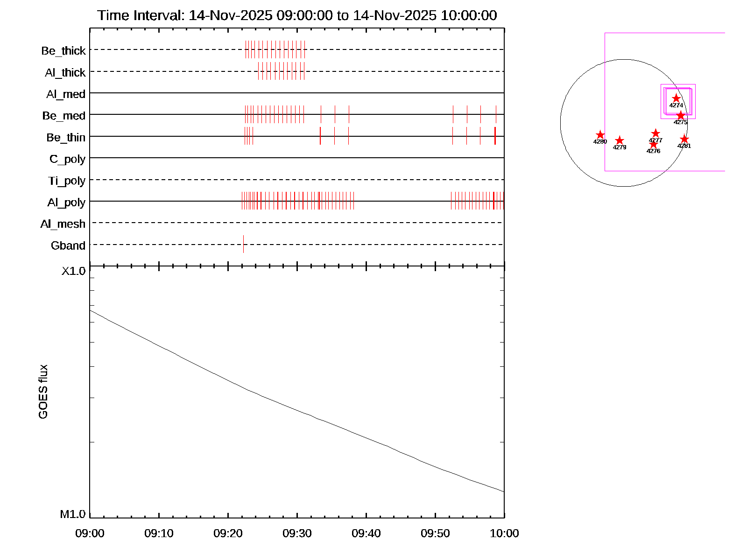The height and width of the screenshot is (560, 747).
Task: Click the GOES flux axis label
Action: pyautogui.click(x=43, y=392)
